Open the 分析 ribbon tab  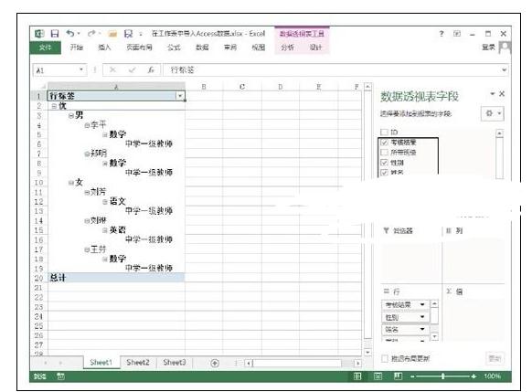(287, 48)
